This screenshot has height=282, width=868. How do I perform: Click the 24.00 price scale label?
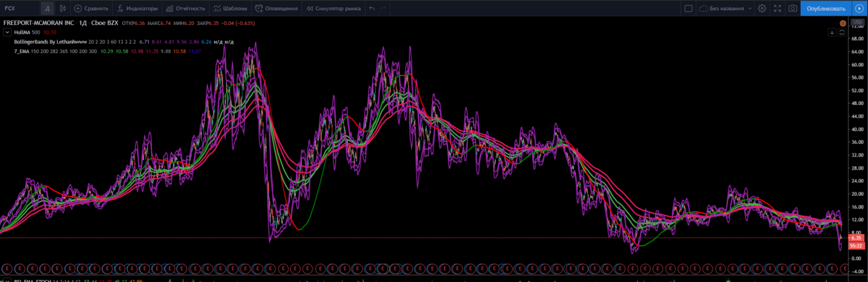point(857,180)
